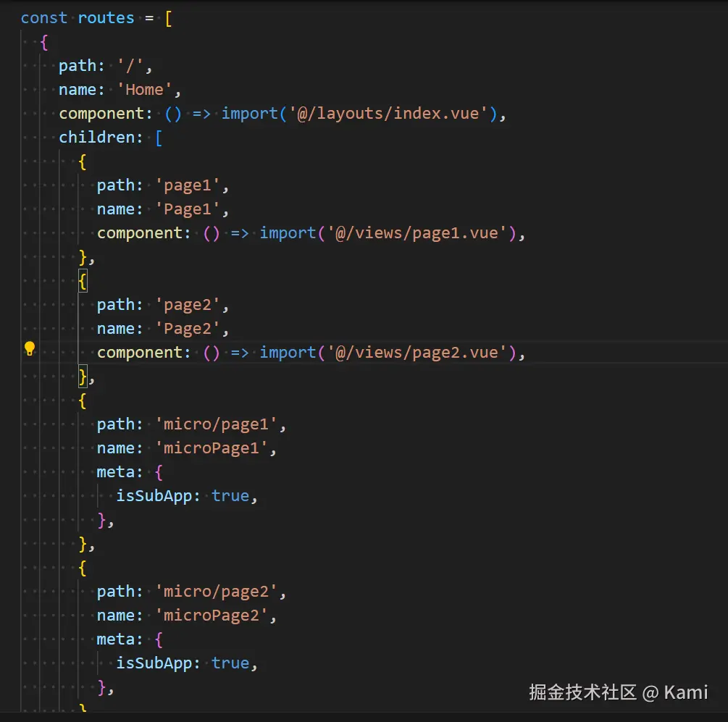This screenshot has height=722, width=728.
Task: Click the '@/views/page1.vue' import string
Action: (x=417, y=233)
